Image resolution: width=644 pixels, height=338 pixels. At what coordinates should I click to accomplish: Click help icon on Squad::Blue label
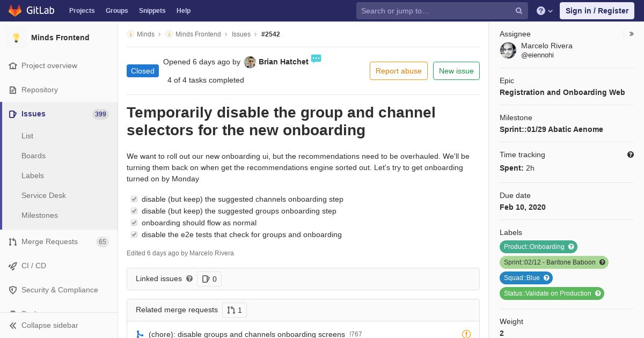point(546,278)
